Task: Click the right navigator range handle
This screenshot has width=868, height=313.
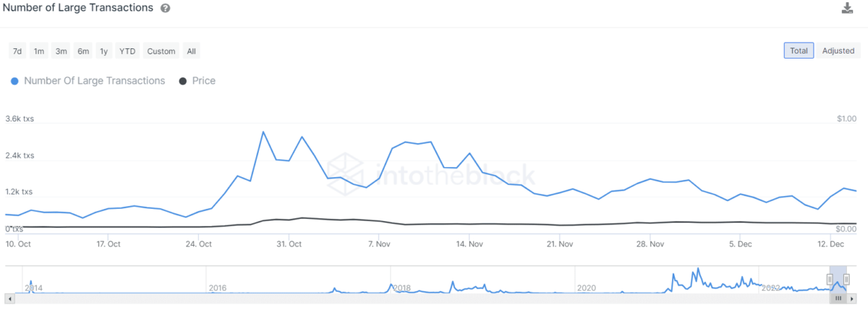Action: [846, 279]
